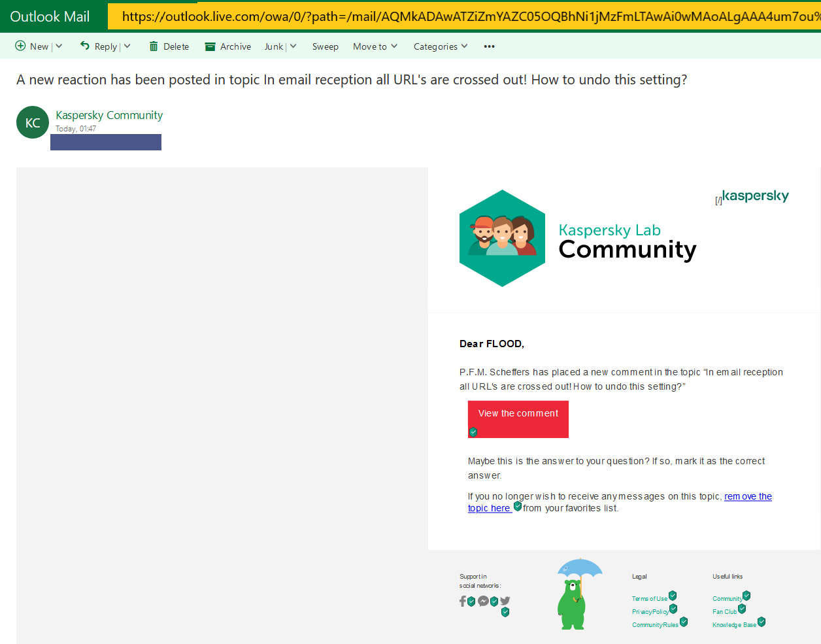Viewport: 821px width, 644px height.
Task: Click the shield icon under View the comment
Action: click(473, 432)
